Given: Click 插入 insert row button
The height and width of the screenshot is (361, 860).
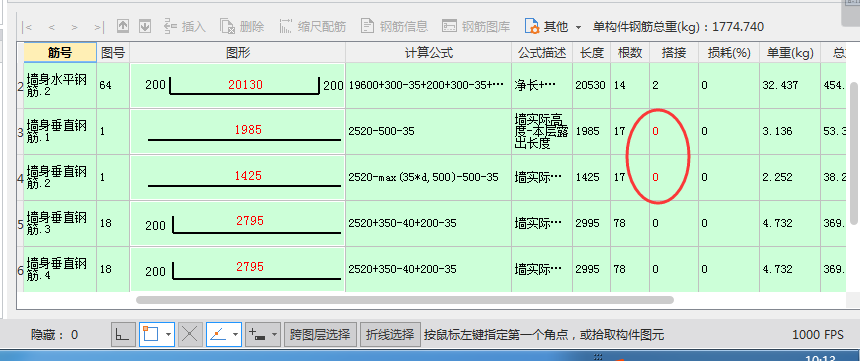Looking at the screenshot, I should [185, 26].
